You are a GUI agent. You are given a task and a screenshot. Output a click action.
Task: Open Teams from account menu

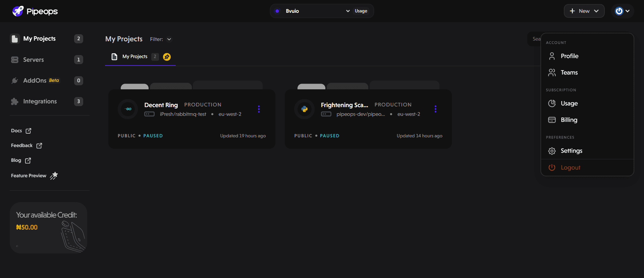point(587,73)
